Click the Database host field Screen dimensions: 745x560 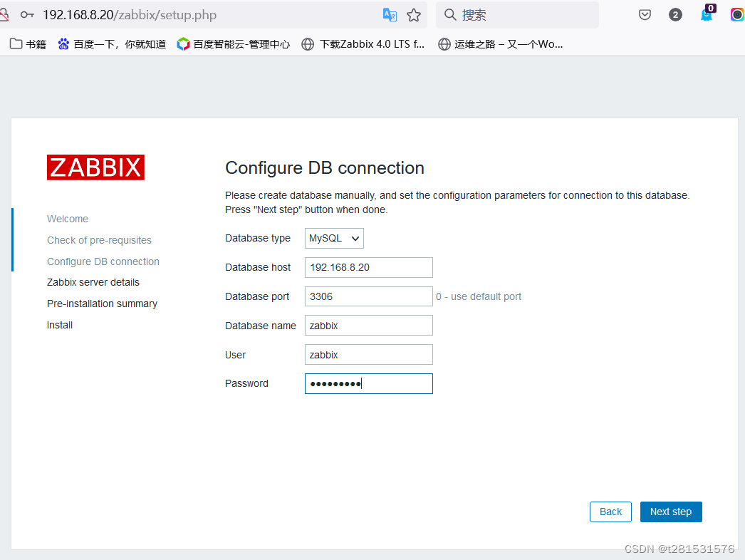(369, 268)
